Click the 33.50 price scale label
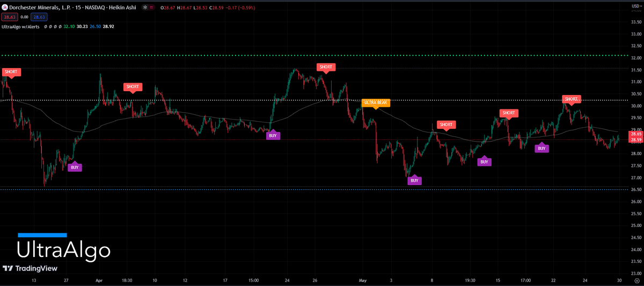The height and width of the screenshot is (286, 644). [636, 21]
